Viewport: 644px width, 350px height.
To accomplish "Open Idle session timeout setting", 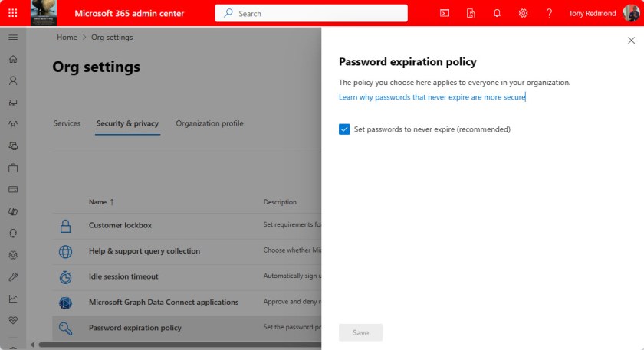I will point(123,276).
